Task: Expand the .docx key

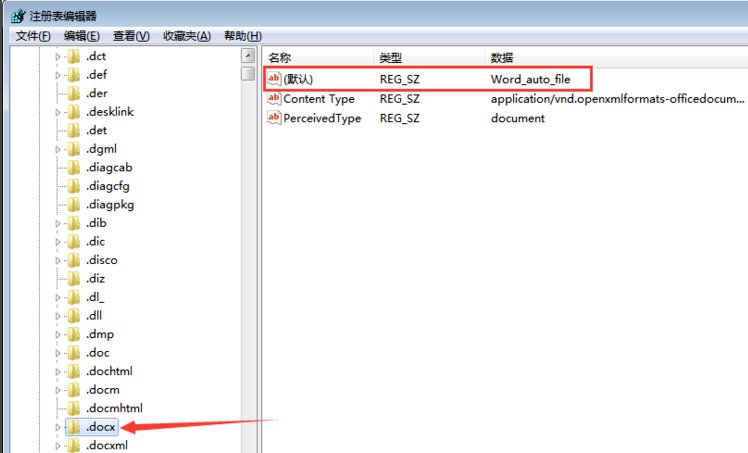Action: 58,428
